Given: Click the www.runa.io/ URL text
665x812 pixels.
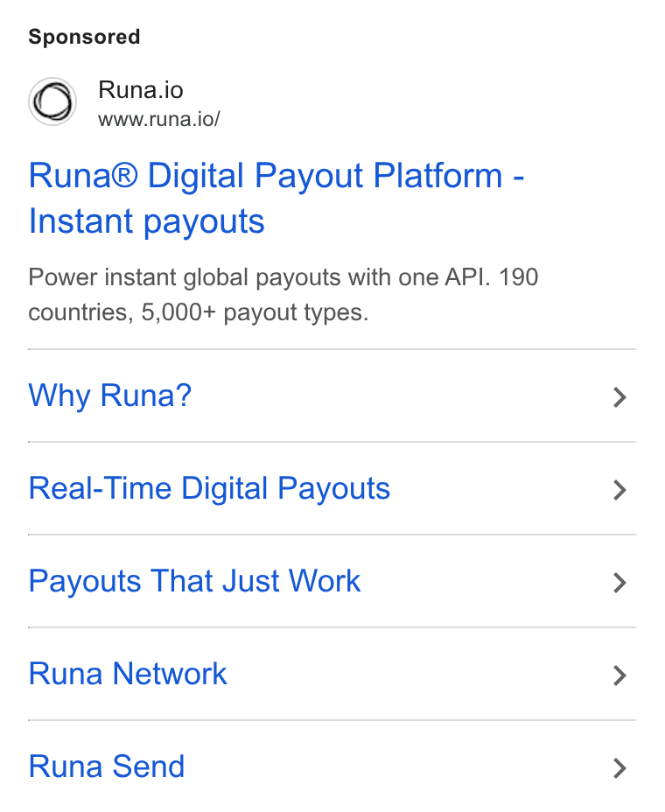Looking at the screenshot, I should (x=159, y=119).
